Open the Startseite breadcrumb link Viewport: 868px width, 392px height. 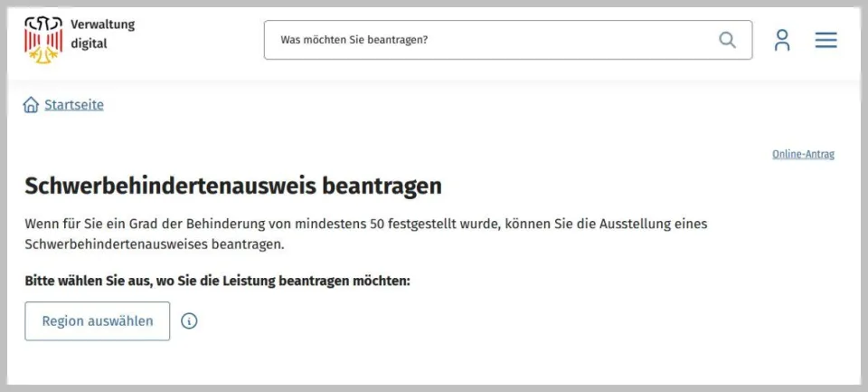pos(74,105)
